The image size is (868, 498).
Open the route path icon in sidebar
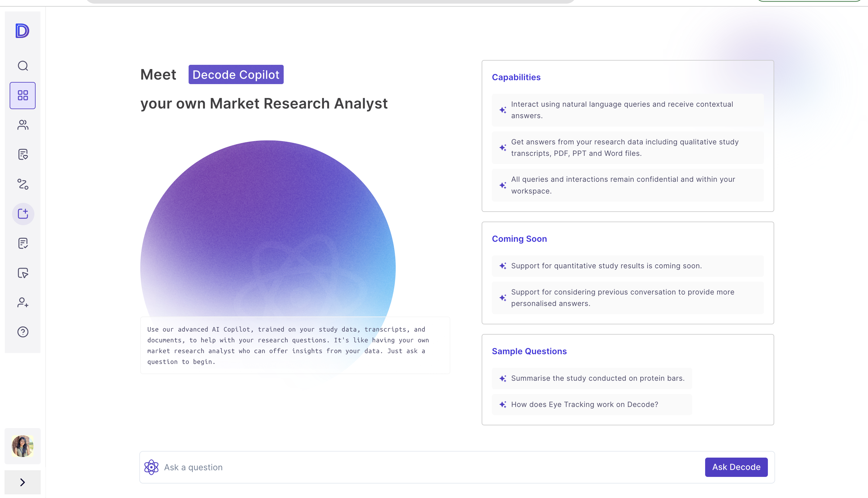23,184
